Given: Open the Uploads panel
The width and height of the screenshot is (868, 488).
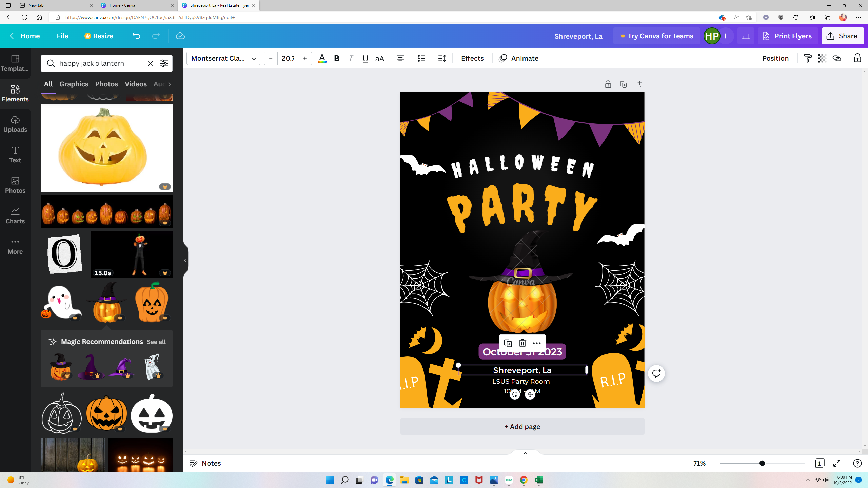Looking at the screenshot, I should click(15, 124).
